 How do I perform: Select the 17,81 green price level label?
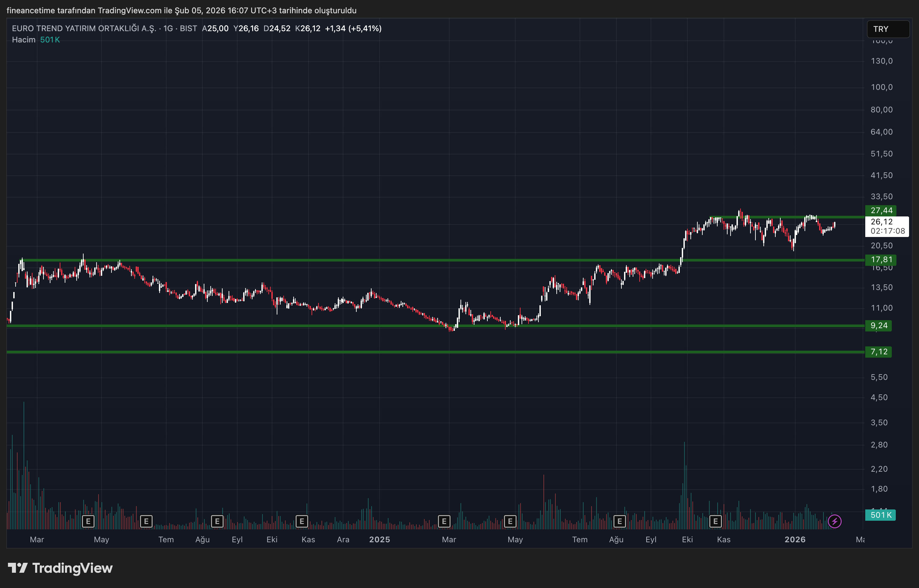click(x=881, y=260)
